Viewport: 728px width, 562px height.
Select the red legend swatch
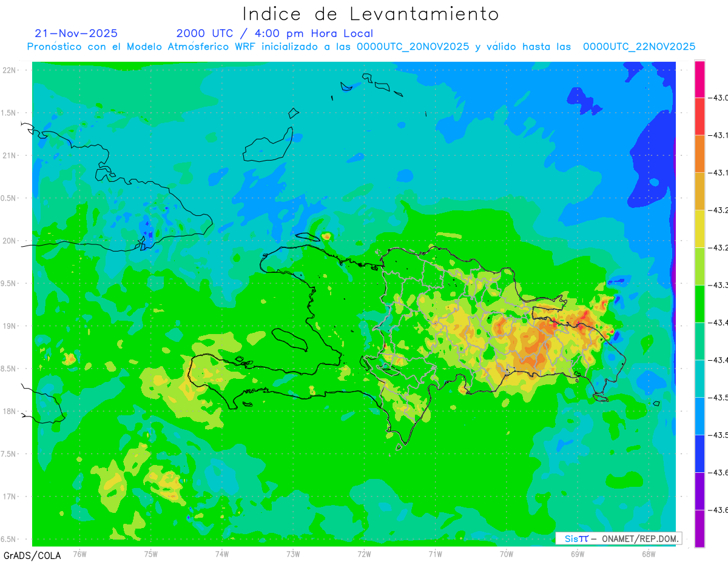[x=699, y=116]
